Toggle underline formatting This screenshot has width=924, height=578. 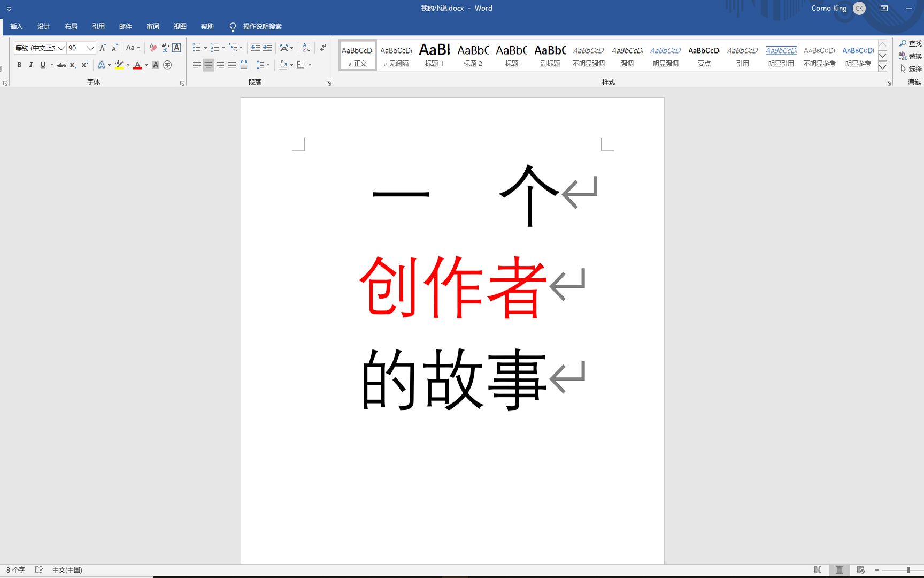(43, 65)
